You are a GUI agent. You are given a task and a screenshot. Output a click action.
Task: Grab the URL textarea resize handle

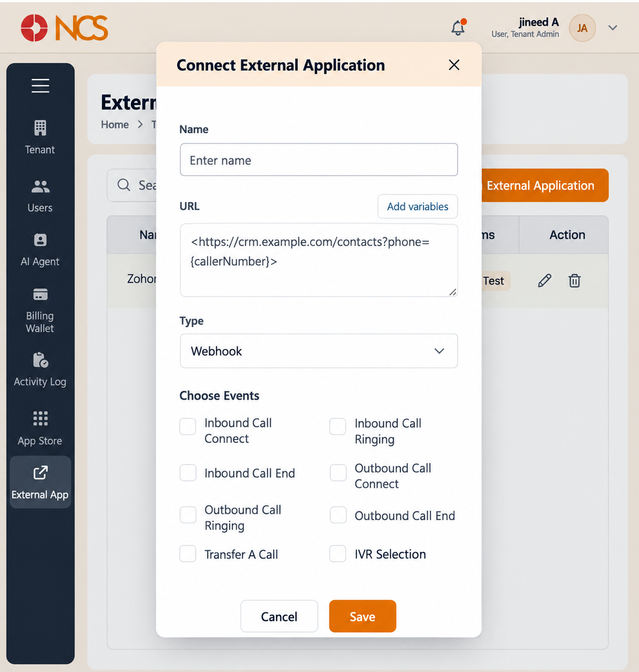click(x=452, y=292)
